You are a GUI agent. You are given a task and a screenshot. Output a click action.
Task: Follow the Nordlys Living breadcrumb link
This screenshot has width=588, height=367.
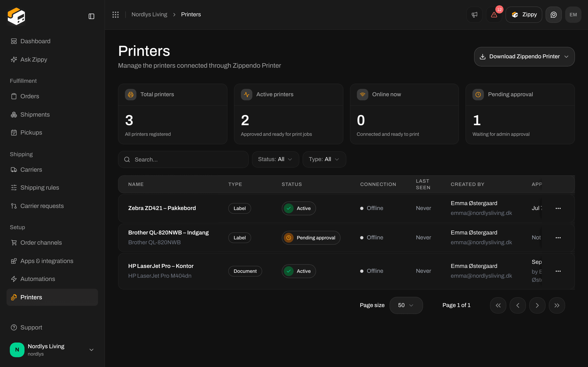(x=149, y=14)
